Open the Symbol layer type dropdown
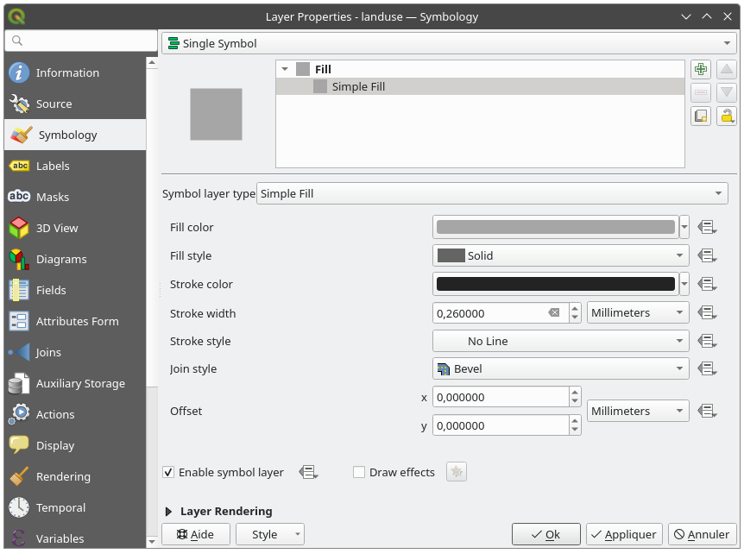The height and width of the screenshot is (560, 744). point(492,193)
